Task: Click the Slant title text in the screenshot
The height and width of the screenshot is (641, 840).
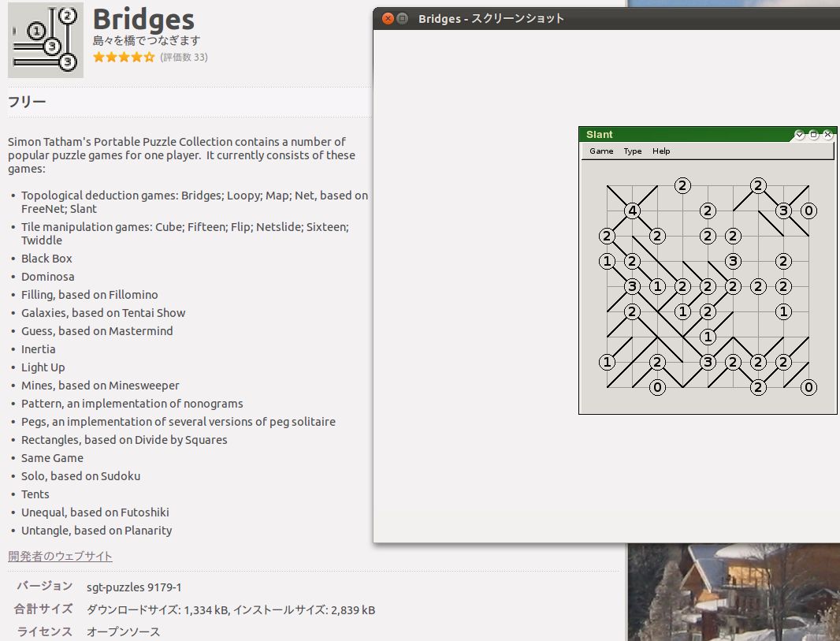Action: (599, 135)
